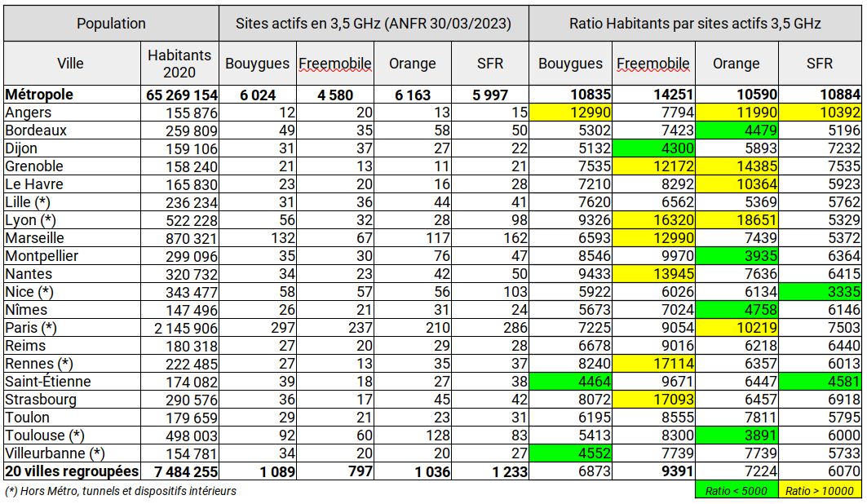
Task: Click 'Ratio Habitants par sites actifs 3,5 GHz' header
Action: [x=696, y=23]
